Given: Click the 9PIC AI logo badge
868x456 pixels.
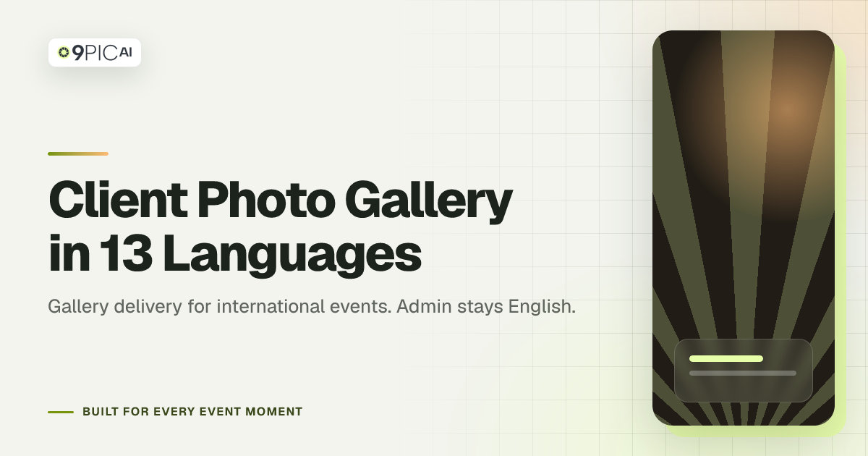Looking at the screenshot, I should point(94,52).
